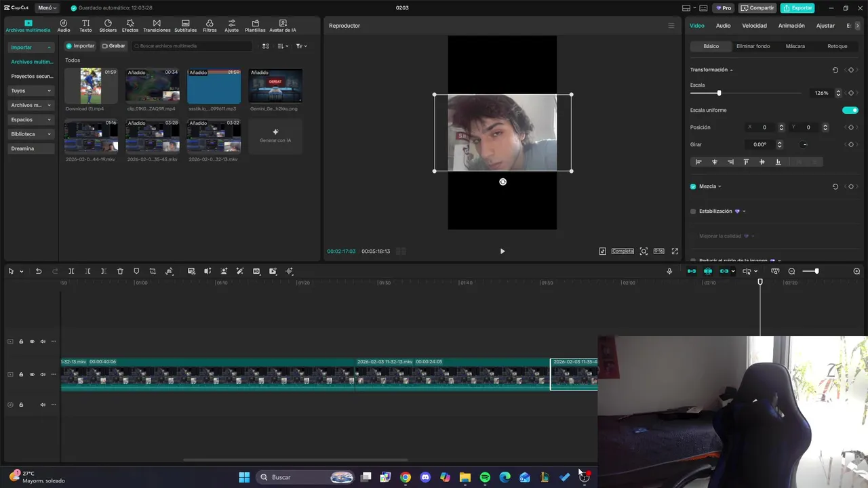Open the Transiciones panel
868x488 pixels.
[x=157, y=26]
